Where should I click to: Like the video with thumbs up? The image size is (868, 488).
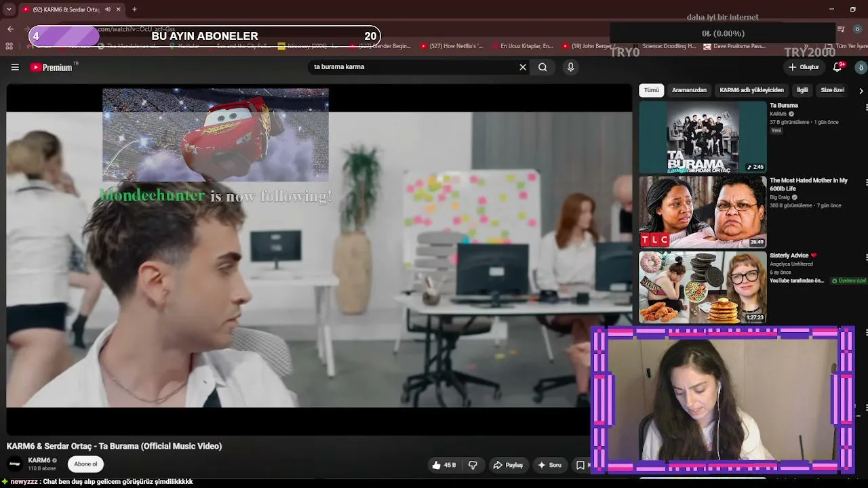tap(443, 465)
